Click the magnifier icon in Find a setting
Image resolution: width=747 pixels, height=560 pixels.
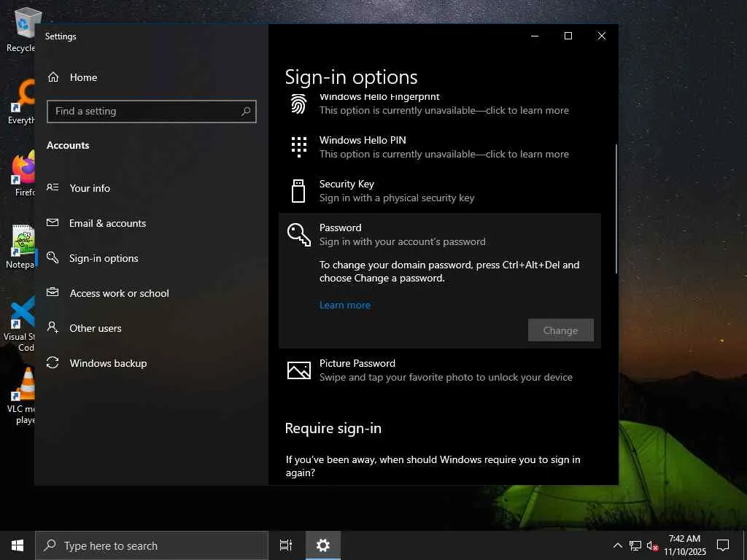246,112
